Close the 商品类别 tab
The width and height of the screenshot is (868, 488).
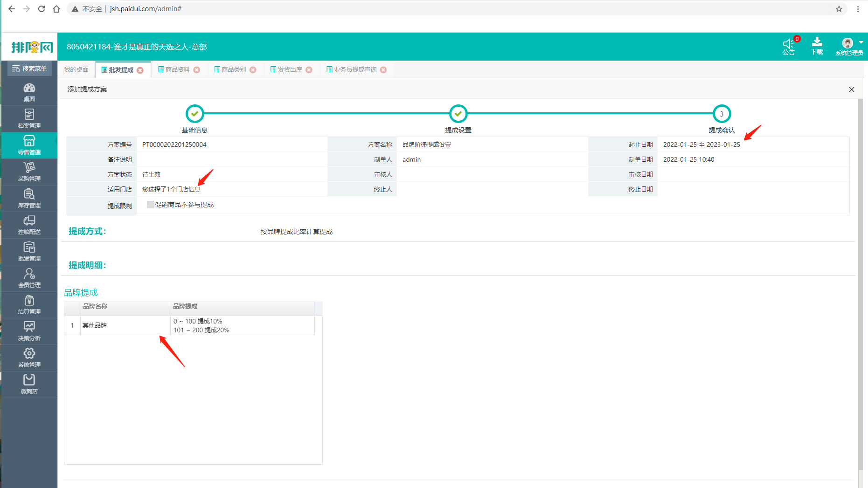pyautogui.click(x=253, y=70)
